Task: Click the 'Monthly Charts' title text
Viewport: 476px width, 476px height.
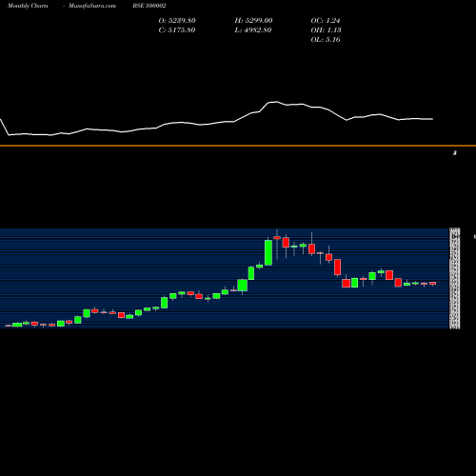Action: point(28,6)
